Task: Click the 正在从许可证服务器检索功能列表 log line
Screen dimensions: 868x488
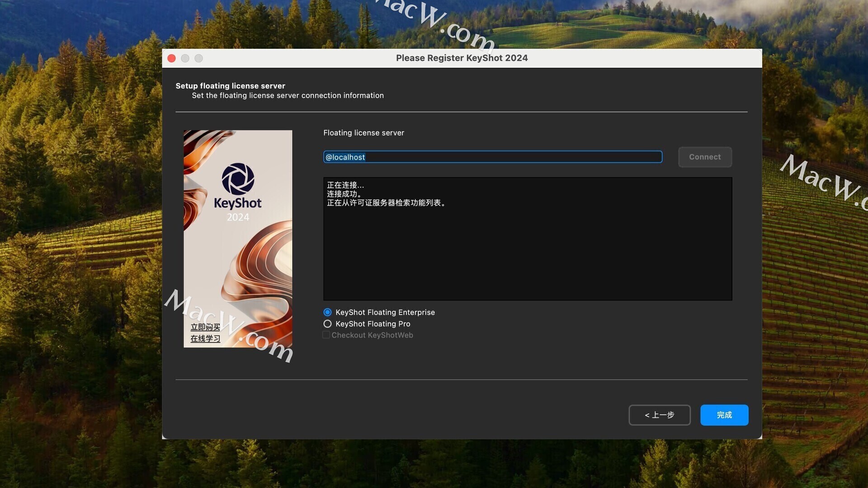Action: click(x=387, y=203)
